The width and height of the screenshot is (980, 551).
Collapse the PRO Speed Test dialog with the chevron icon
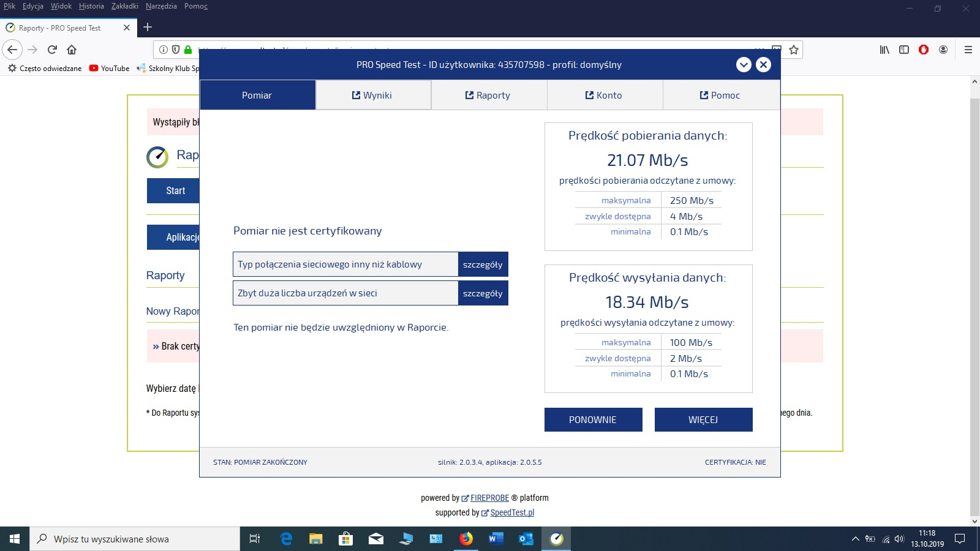click(x=744, y=64)
